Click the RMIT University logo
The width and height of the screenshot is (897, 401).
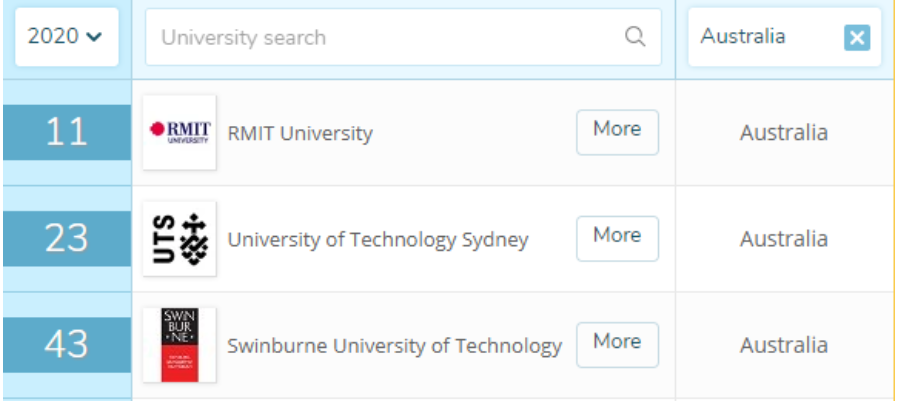point(180,132)
